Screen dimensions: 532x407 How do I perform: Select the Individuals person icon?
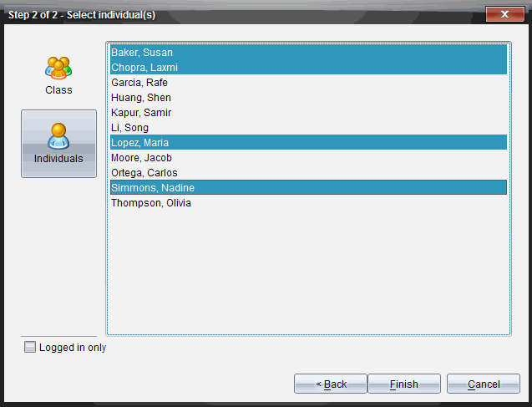58,135
